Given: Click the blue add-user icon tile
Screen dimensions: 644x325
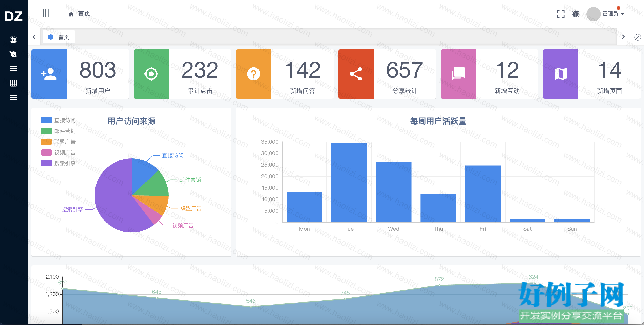Looking at the screenshot, I should click(49, 74).
